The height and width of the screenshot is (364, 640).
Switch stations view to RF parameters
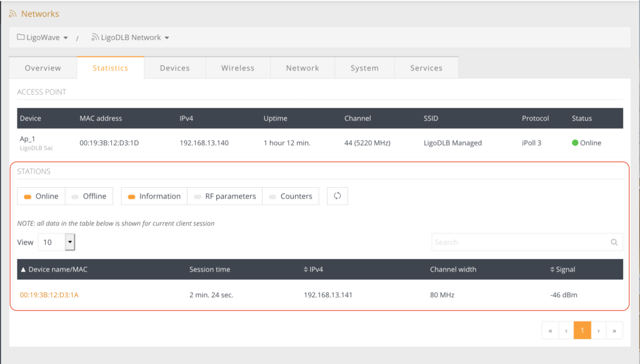tap(224, 195)
